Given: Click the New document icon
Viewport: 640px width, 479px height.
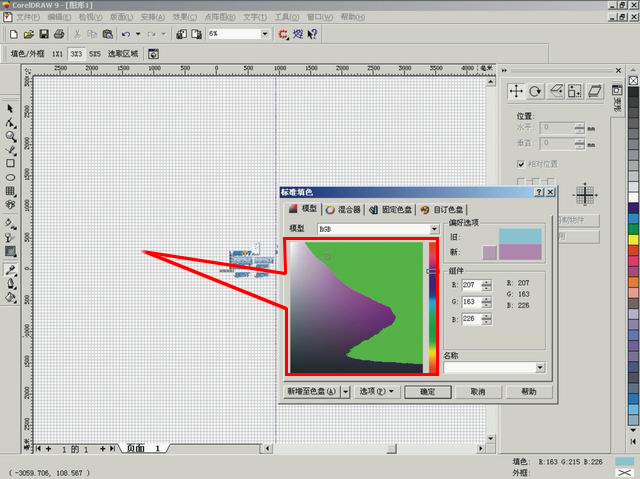Looking at the screenshot, I should click(x=13, y=34).
